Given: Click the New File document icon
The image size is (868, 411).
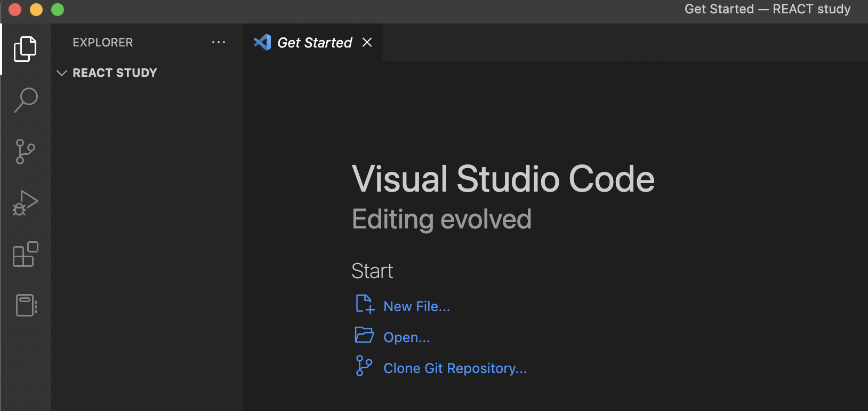Looking at the screenshot, I should pos(365,304).
